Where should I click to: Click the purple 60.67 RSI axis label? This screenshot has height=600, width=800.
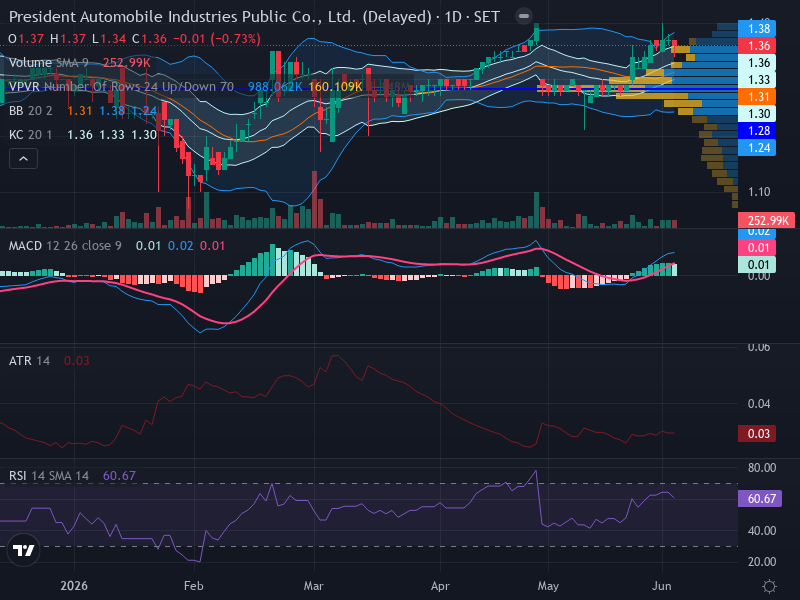[760, 498]
